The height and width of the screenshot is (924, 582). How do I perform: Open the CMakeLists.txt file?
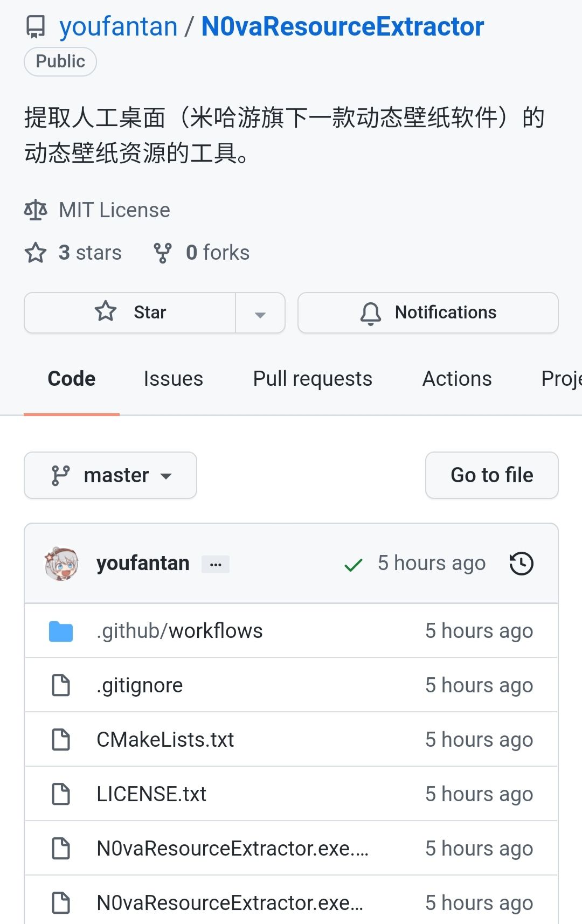coord(165,740)
